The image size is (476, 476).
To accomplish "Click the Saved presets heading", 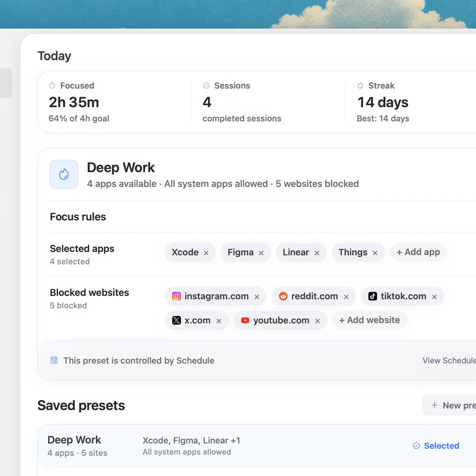I will [81, 406].
